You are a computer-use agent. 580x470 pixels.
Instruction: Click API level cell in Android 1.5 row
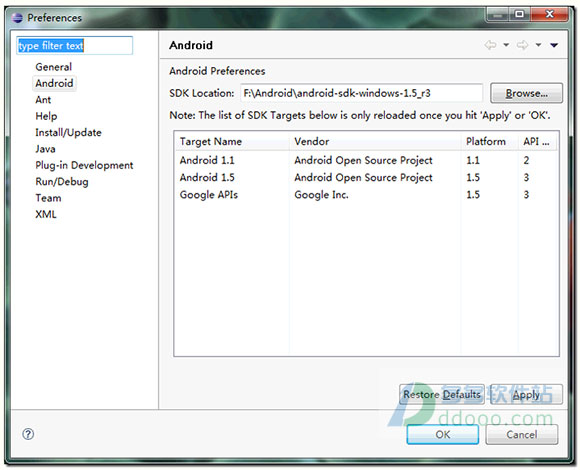pos(526,177)
